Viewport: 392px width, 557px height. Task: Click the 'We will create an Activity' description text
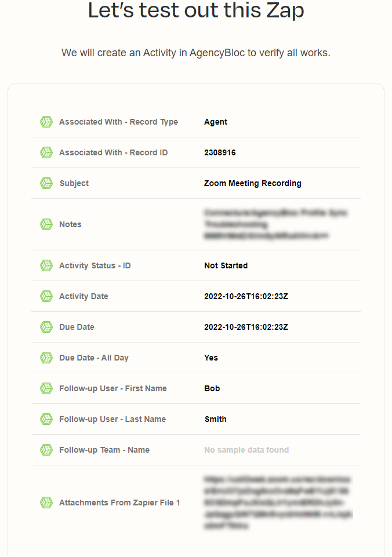(x=196, y=53)
